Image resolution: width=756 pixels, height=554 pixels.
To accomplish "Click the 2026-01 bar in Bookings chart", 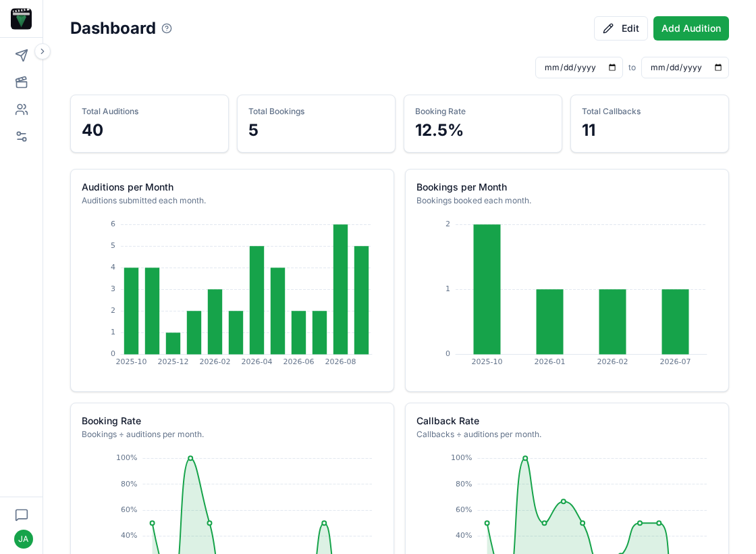I will 549,322.
